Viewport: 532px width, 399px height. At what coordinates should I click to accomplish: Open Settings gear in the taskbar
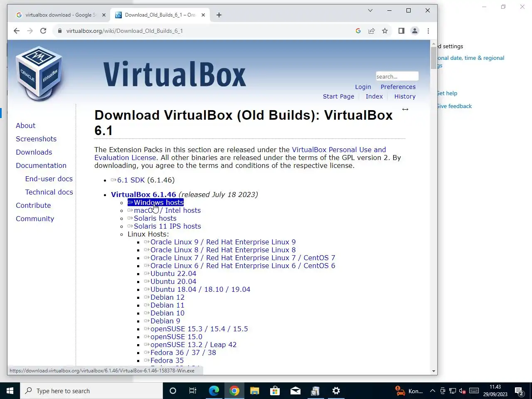coord(336,391)
